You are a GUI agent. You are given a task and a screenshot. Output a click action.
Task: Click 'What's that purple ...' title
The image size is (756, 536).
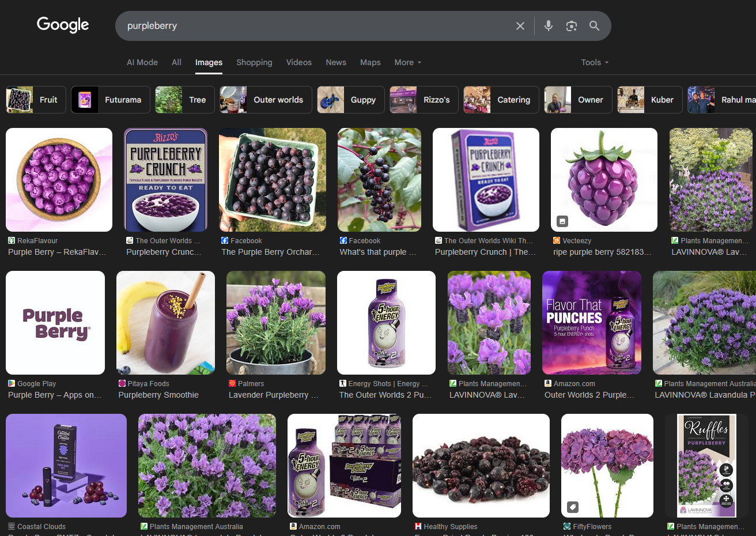(378, 252)
